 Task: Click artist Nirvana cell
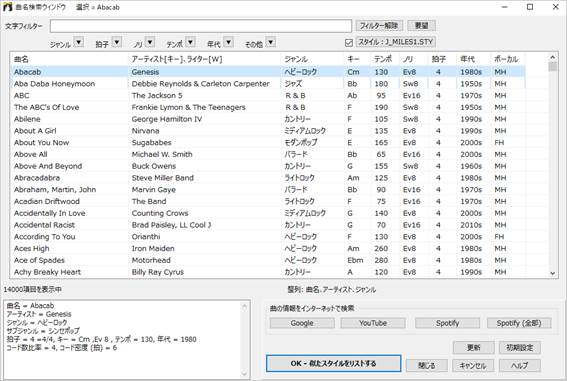[145, 131]
